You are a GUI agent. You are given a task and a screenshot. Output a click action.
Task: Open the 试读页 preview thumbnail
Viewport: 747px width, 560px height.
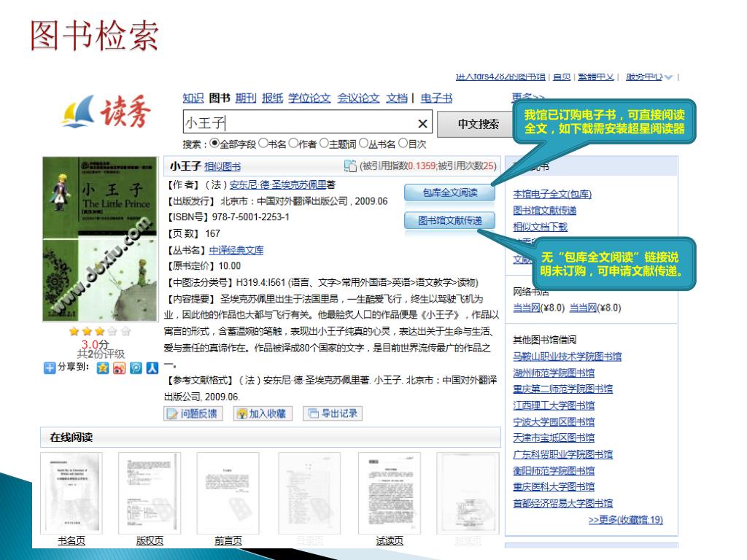[x=390, y=494]
